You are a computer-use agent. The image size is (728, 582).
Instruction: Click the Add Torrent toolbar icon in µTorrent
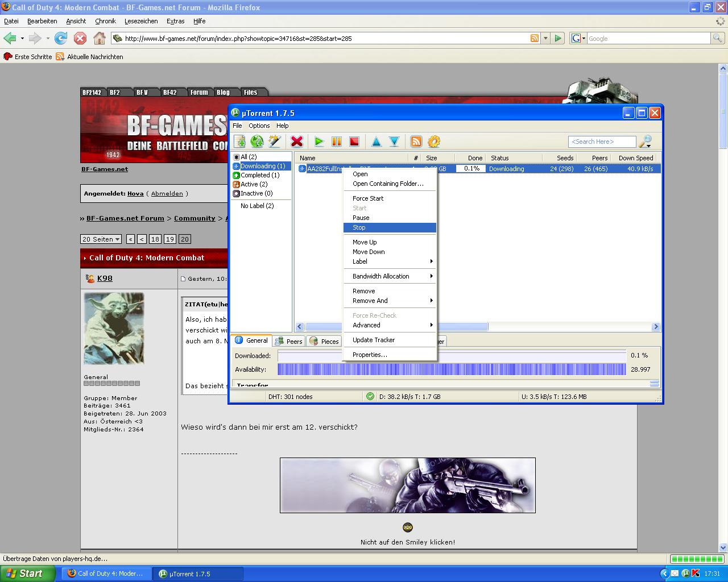coord(239,142)
